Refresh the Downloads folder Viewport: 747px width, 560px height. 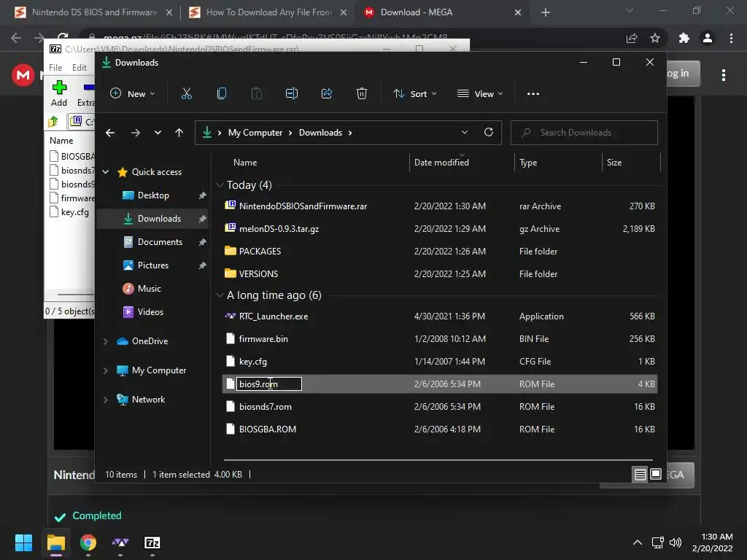point(488,133)
